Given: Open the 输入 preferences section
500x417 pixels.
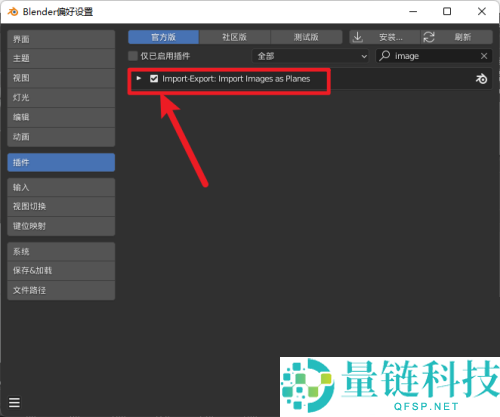Looking at the screenshot, I should pyautogui.click(x=61, y=187).
